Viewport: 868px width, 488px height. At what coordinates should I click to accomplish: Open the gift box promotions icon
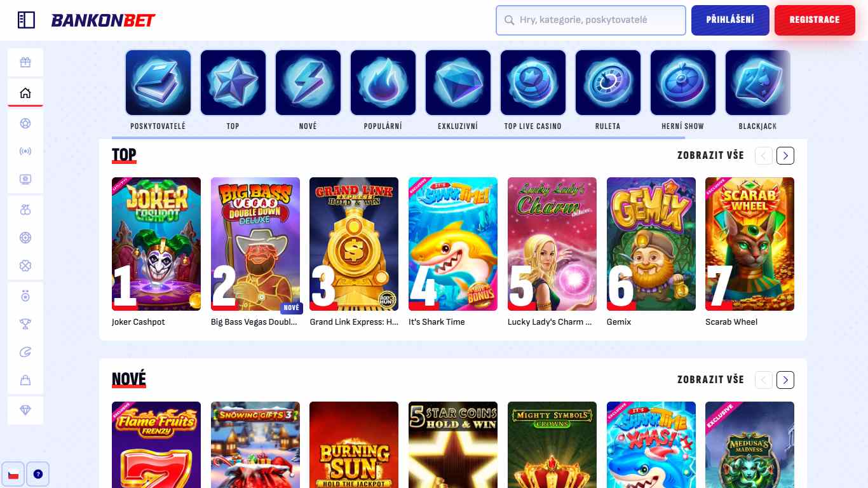point(25,62)
